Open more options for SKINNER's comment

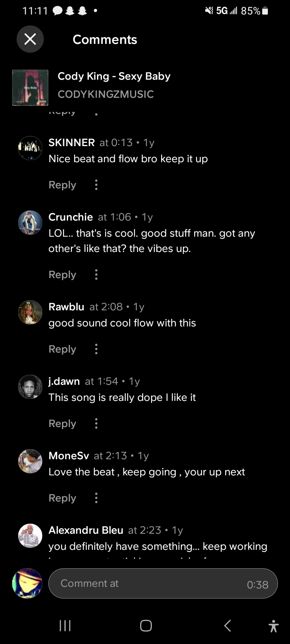click(x=96, y=185)
